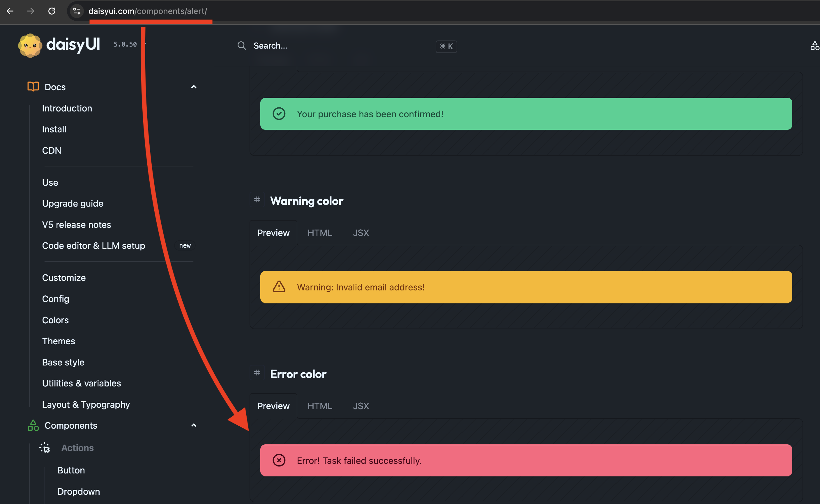The height and width of the screenshot is (504, 820).
Task: Click the Docs book icon
Action: point(33,87)
